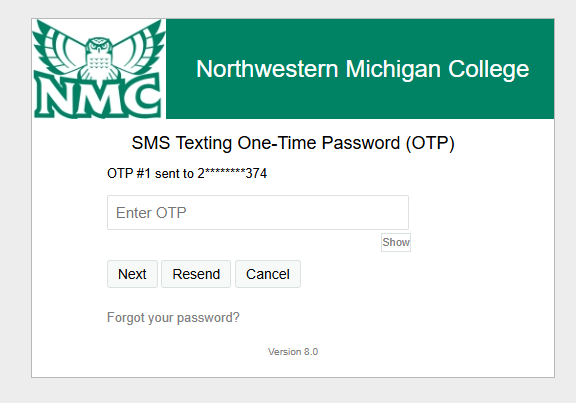The height and width of the screenshot is (403, 576).
Task: Click the NMC letters in the logo
Action: pos(98,98)
